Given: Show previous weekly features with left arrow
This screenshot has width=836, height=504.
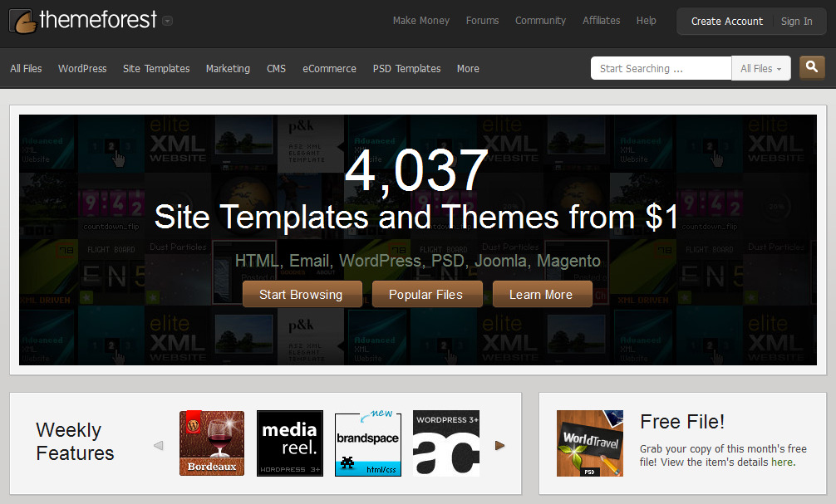Looking at the screenshot, I should click(x=159, y=445).
